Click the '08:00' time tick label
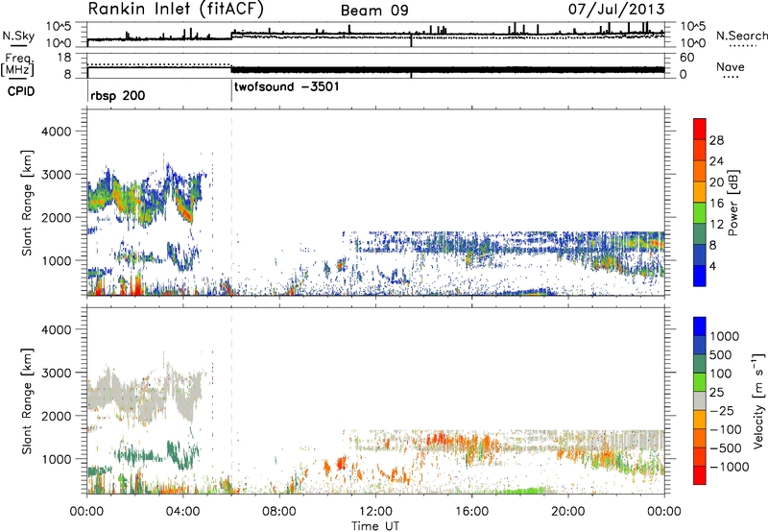The width and height of the screenshot is (768, 532). (x=279, y=512)
